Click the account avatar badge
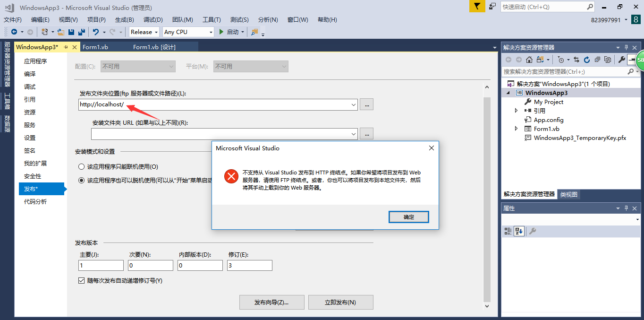 coord(636,19)
